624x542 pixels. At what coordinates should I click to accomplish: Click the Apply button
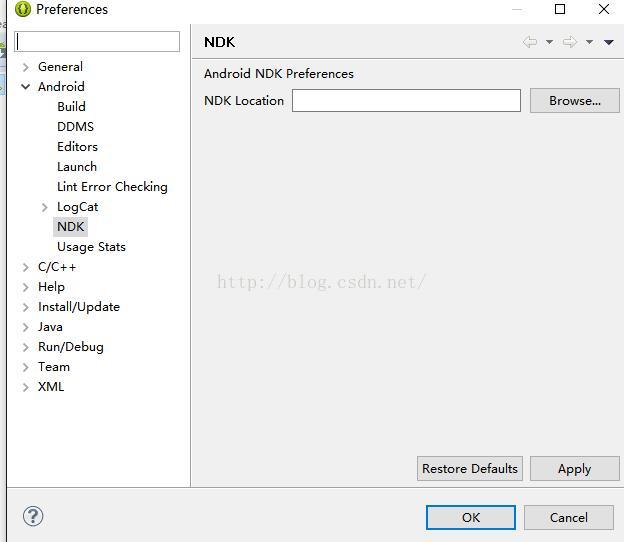coord(575,468)
